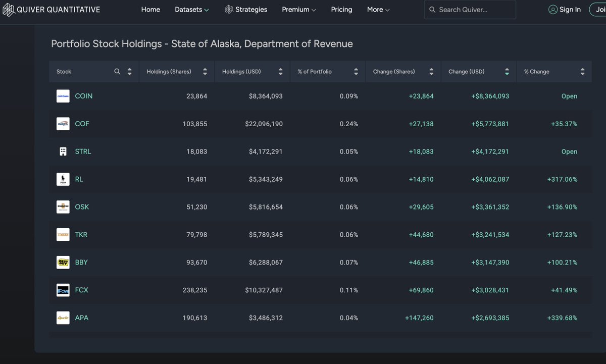Click the +$3,147,390 value for BBY

pyautogui.click(x=489, y=263)
